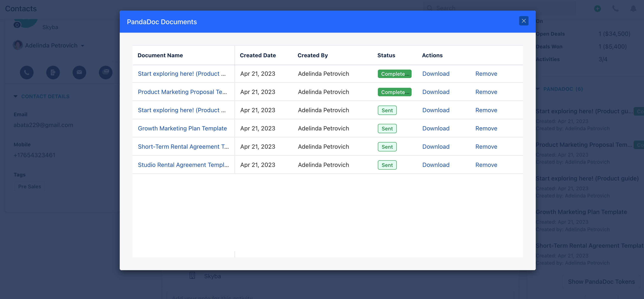The image size is (644, 299).
Task: Download first Completed 'Start exploring here!' document
Action: (x=436, y=74)
